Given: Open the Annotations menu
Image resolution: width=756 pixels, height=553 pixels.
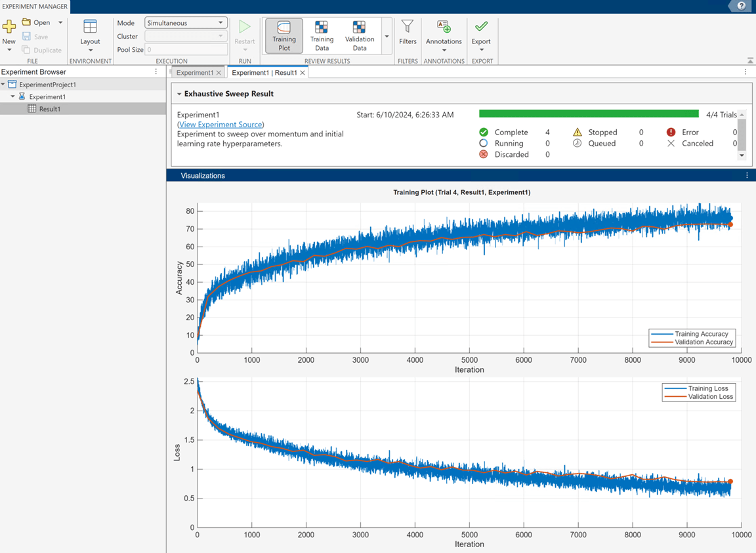Looking at the screenshot, I should [x=444, y=35].
